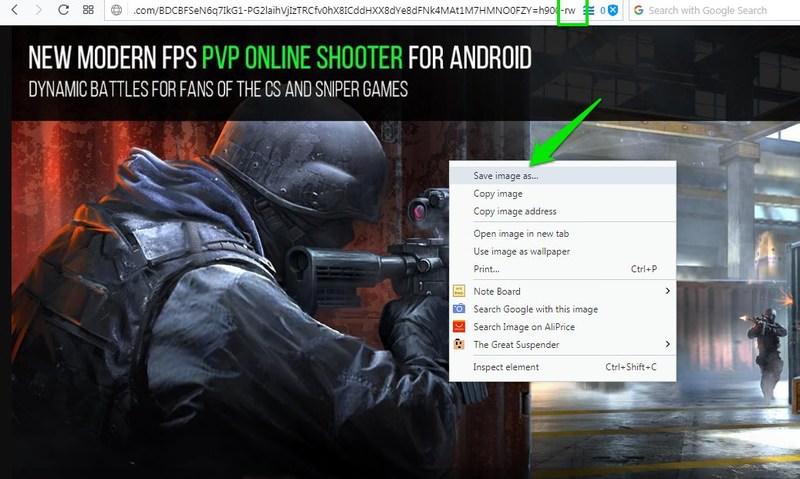Click the Google logo in search box

pos(638,10)
